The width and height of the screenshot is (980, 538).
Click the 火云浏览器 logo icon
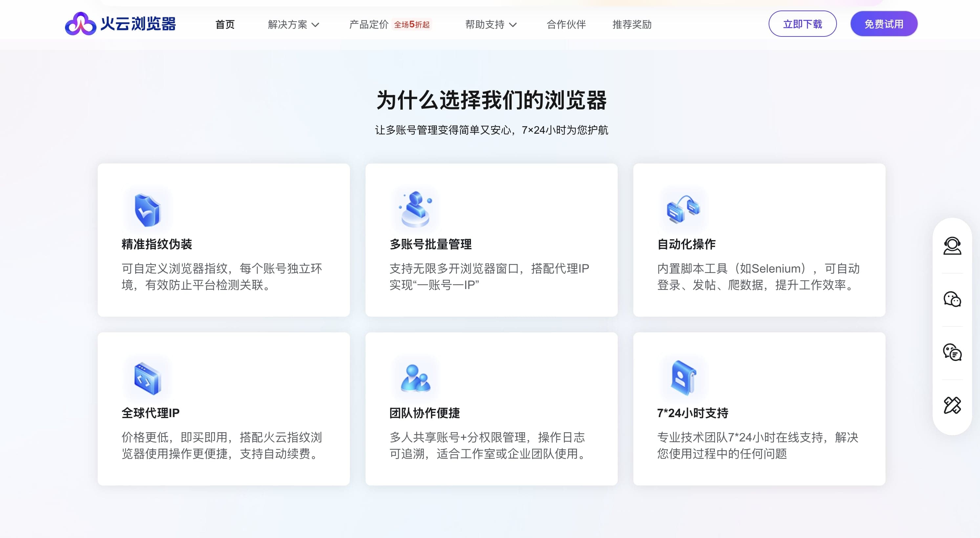click(80, 24)
